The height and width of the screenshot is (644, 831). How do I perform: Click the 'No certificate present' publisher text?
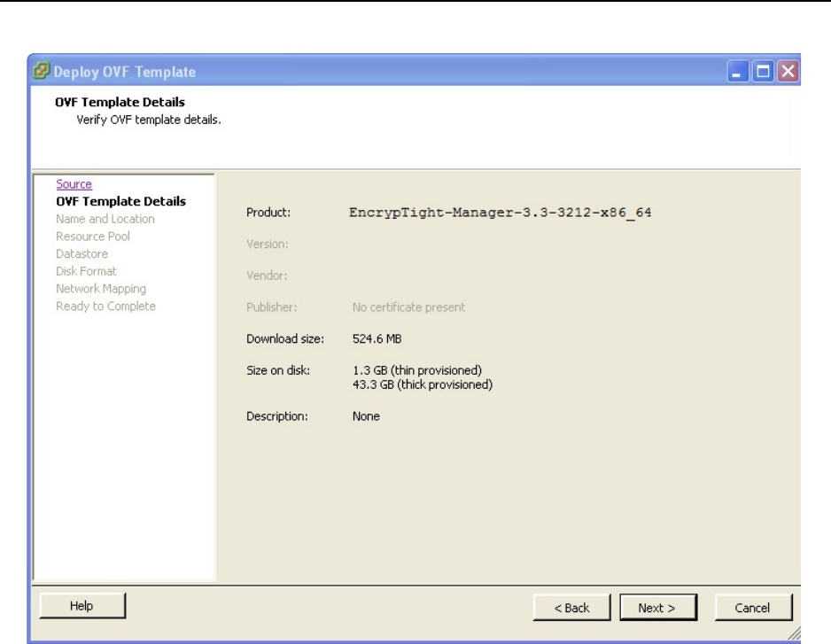point(408,307)
